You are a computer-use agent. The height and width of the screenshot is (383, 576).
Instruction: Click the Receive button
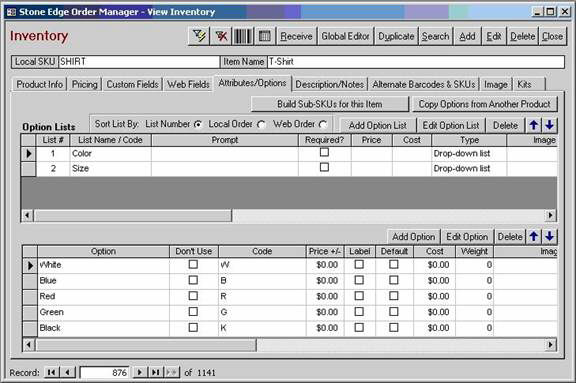click(x=296, y=36)
